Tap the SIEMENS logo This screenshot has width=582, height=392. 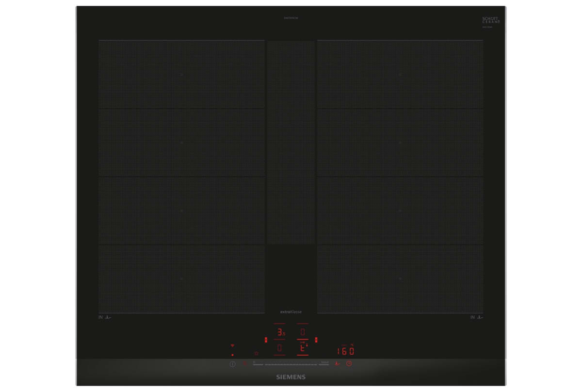291,377
